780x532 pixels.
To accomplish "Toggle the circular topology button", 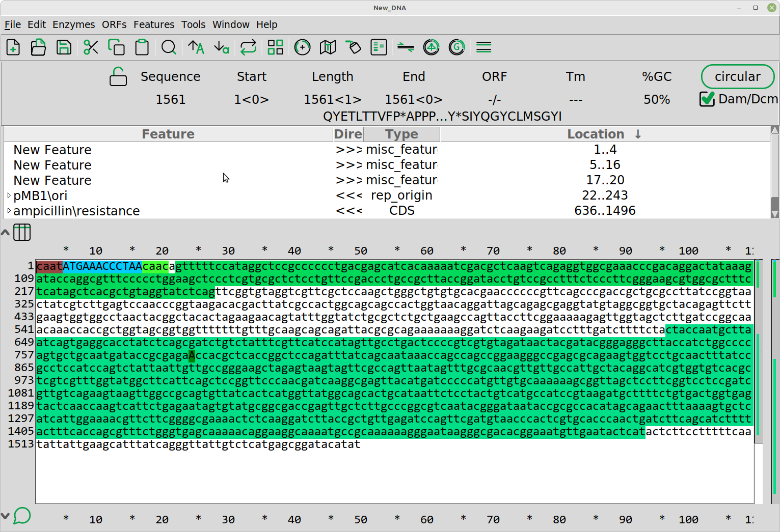I will coord(737,76).
